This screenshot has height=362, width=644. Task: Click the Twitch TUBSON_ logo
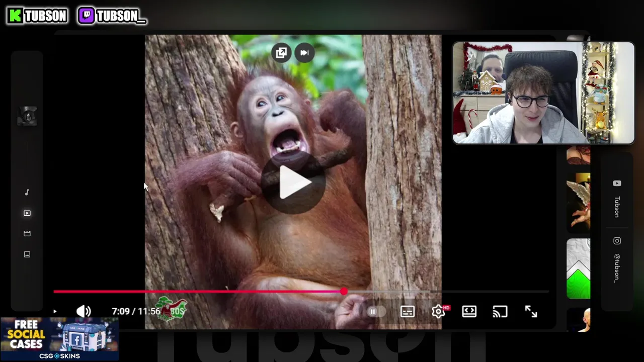pos(112,16)
